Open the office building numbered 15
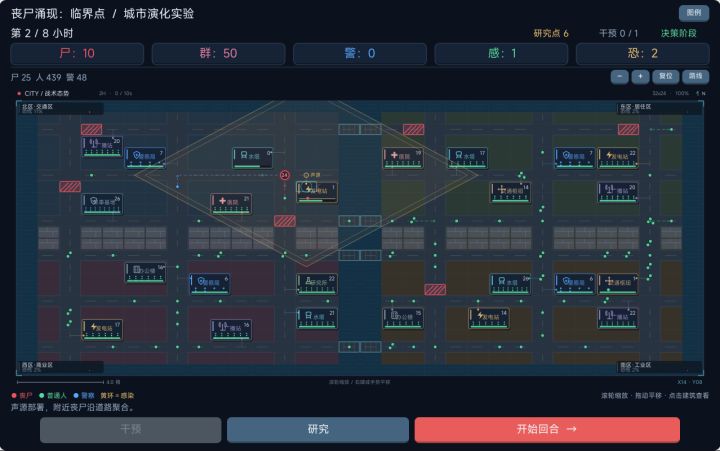 (403, 318)
